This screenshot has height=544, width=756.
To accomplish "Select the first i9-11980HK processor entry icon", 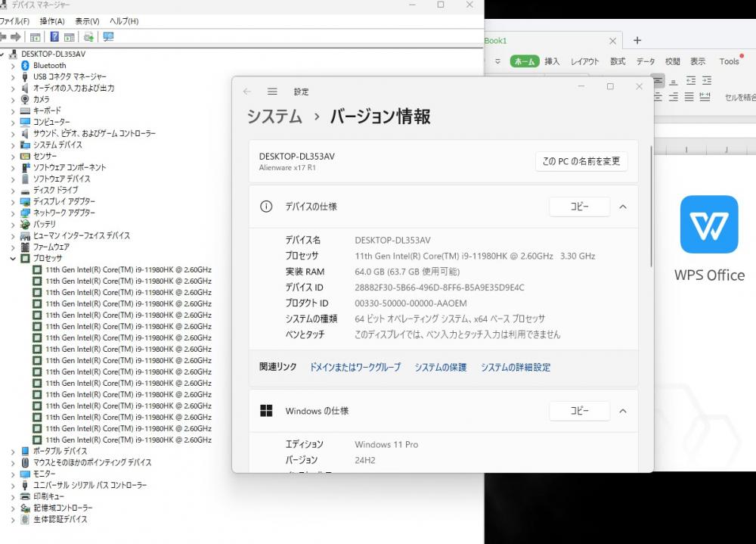I will pos(37,269).
